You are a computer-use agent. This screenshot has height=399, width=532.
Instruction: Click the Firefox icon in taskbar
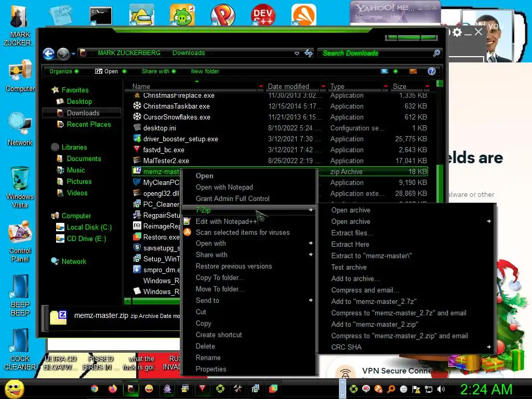tap(113, 389)
